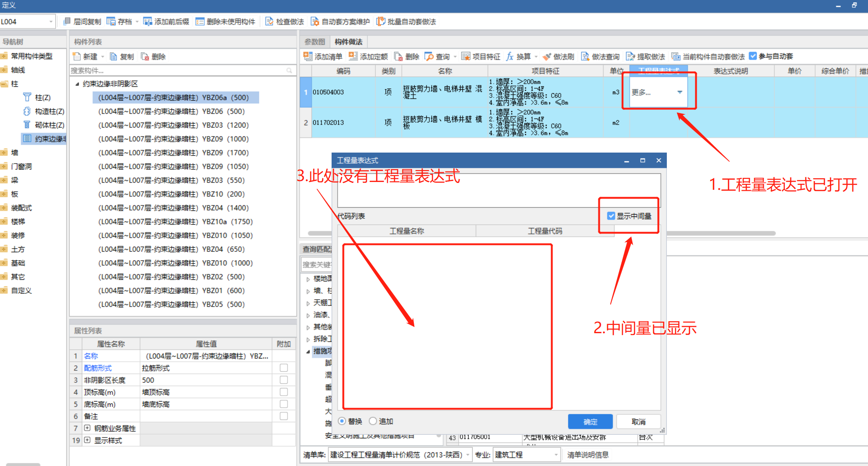Screen dimensions: 868x466
Task: Click 添加前后缀 toolbar icon
Action: [x=147, y=22]
